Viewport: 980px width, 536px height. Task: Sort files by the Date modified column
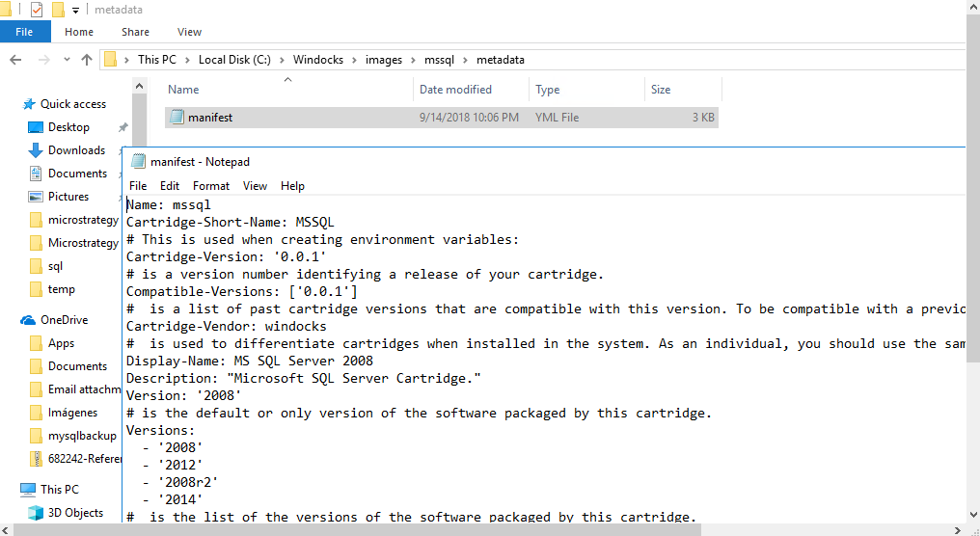[x=455, y=90]
